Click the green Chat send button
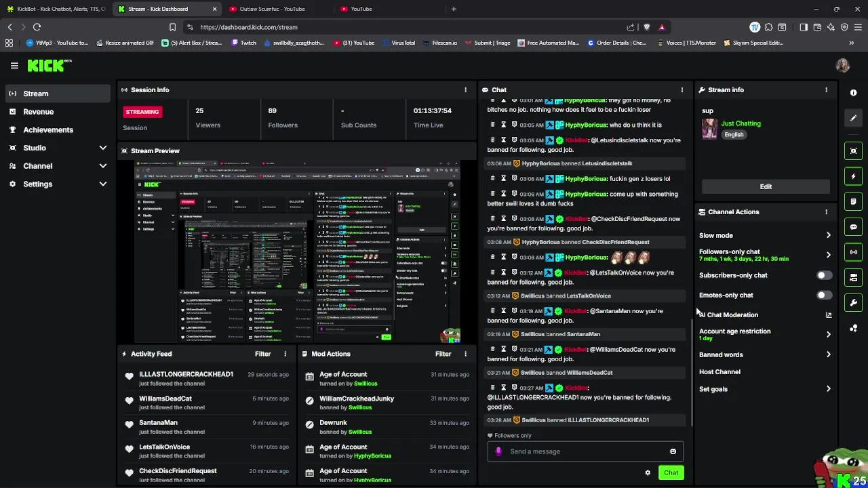This screenshot has width=868, height=488. [671, 473]
